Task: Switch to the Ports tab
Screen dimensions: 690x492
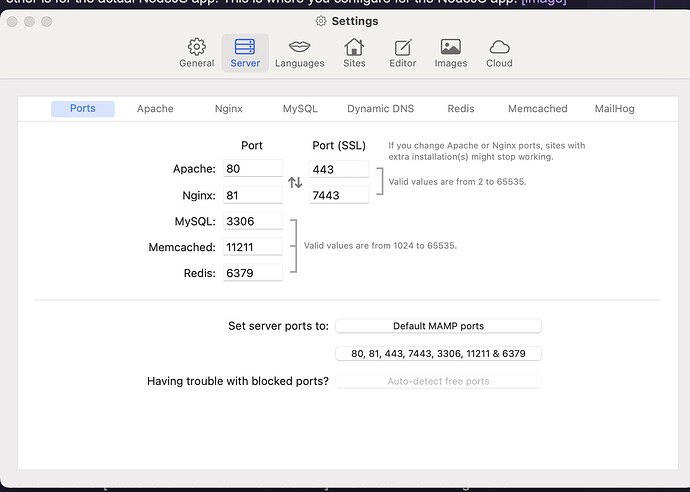Action: [x=83, y=109]
